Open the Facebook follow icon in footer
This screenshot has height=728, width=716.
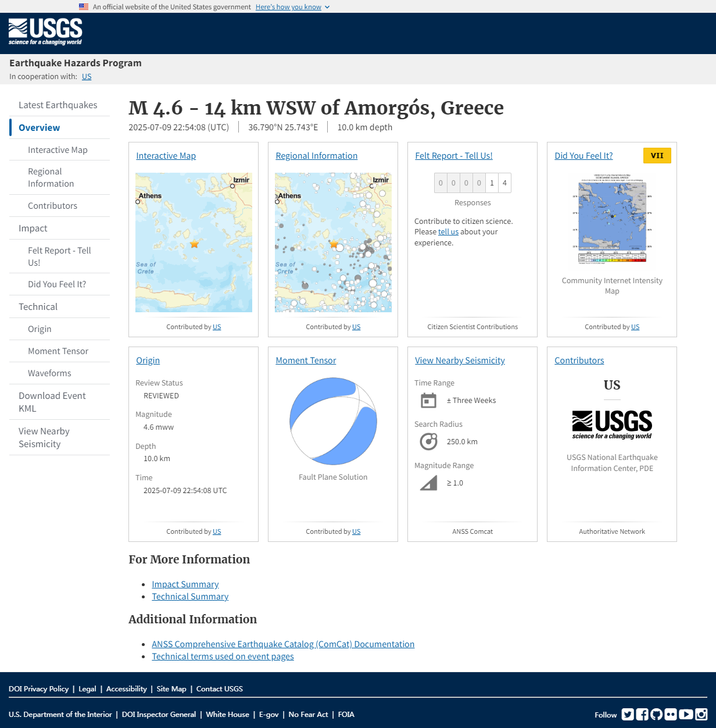642,715
